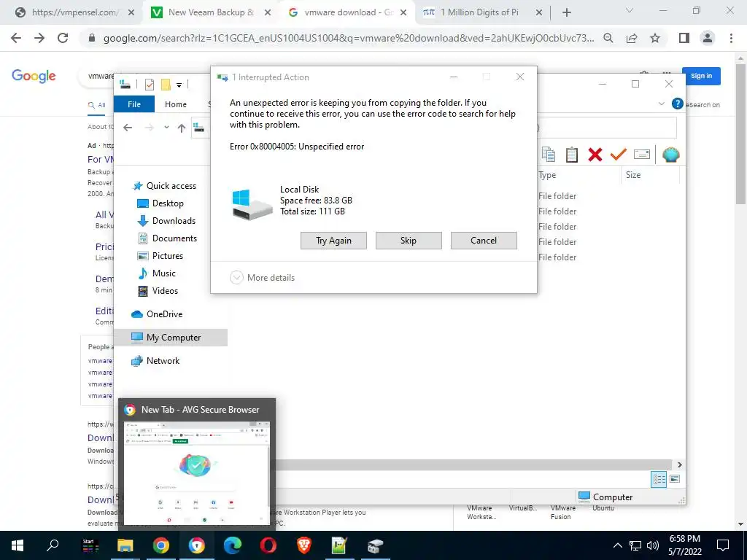Click the zoom magnifier icon in address bar
The height and width of the screenshot is (560, 747).
pos(608,38)
